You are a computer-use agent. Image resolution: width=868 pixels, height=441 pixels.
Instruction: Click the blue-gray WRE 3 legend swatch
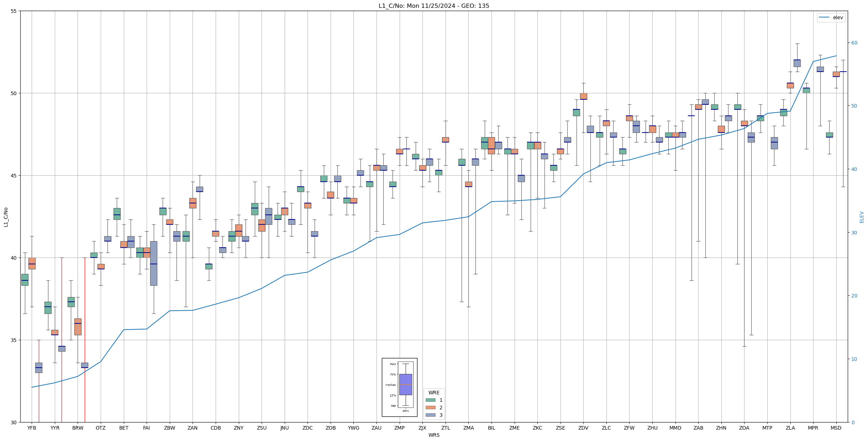tap(430, 415)
